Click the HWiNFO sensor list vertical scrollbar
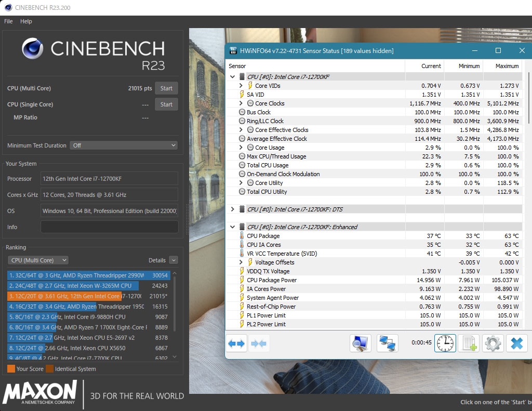This screenshot has width=532, height=411. click(x=528, y=98)
